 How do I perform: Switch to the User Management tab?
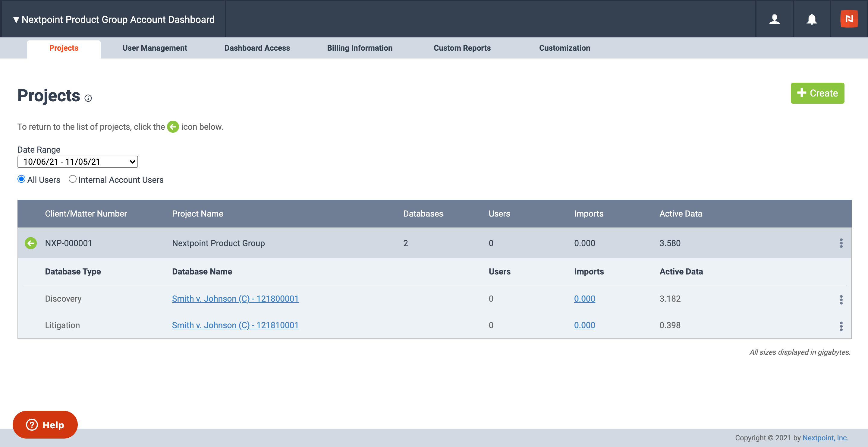pyautogui.click(x=155, y=48)
